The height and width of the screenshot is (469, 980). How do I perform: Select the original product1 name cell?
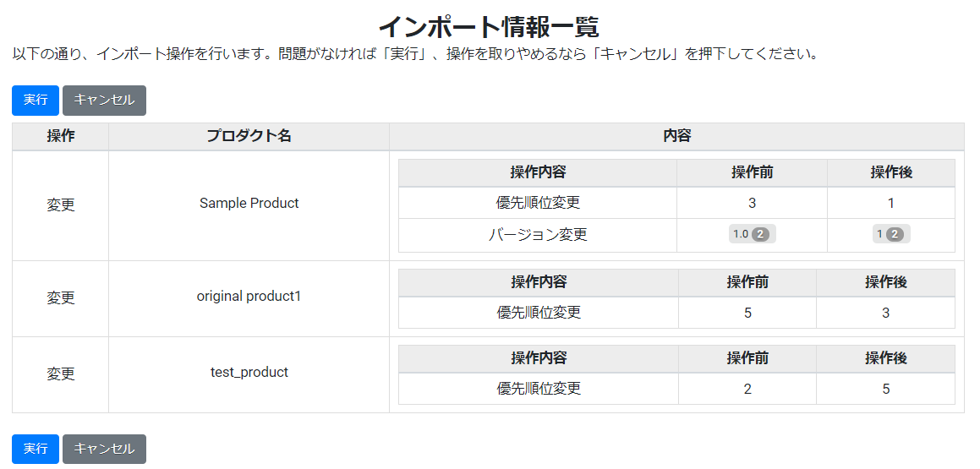tap(249, 298)
